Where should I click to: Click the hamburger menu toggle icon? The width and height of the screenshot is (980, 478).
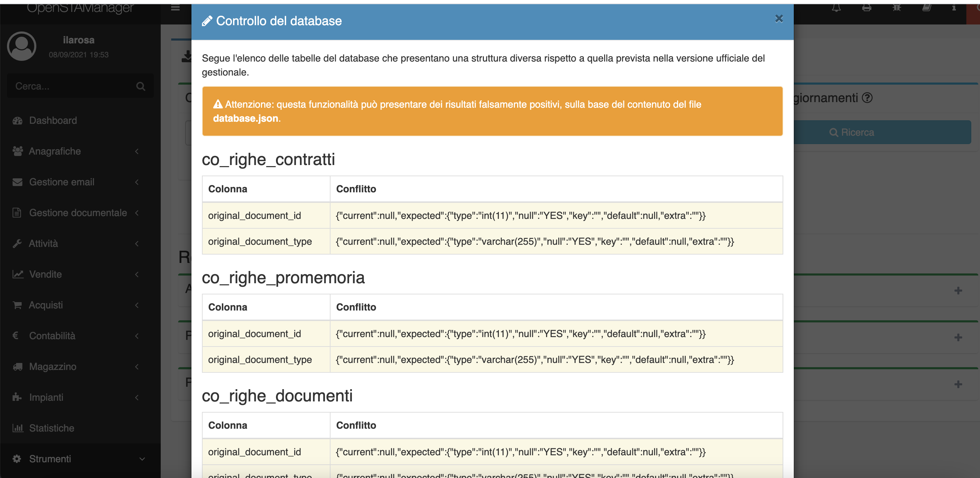coord(175,8)
